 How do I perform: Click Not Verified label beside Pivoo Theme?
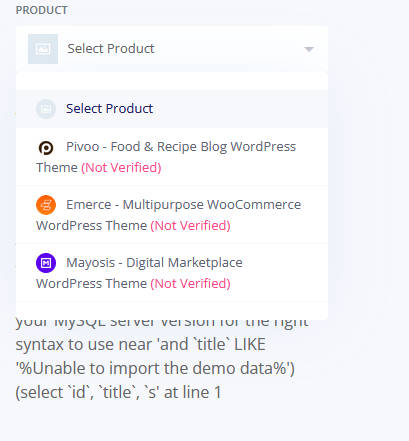point(121,167)
